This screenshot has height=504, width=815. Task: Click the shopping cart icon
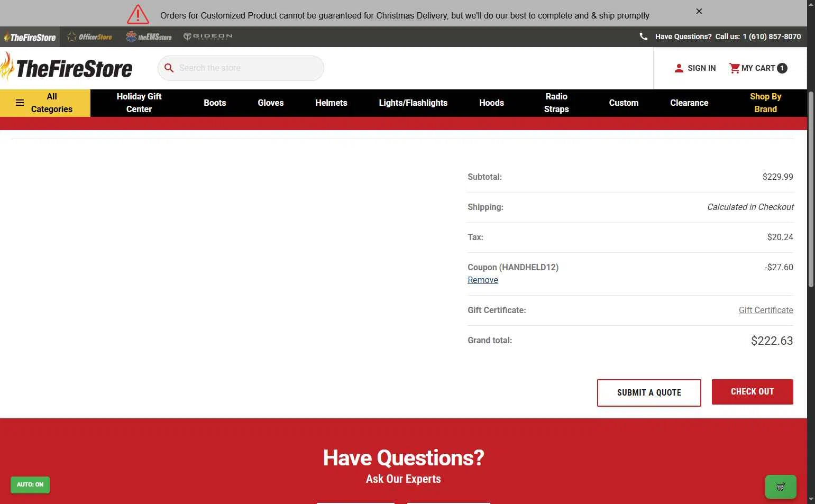[x=734, y=68]
